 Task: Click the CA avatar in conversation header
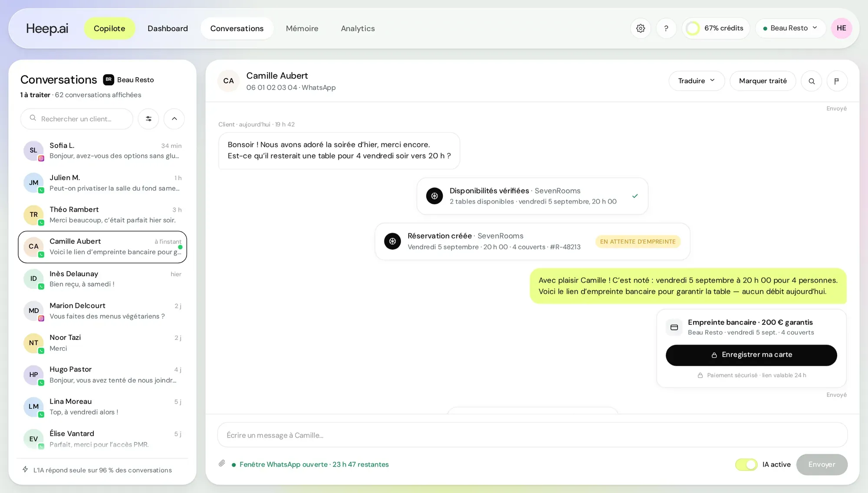[228, 81]
